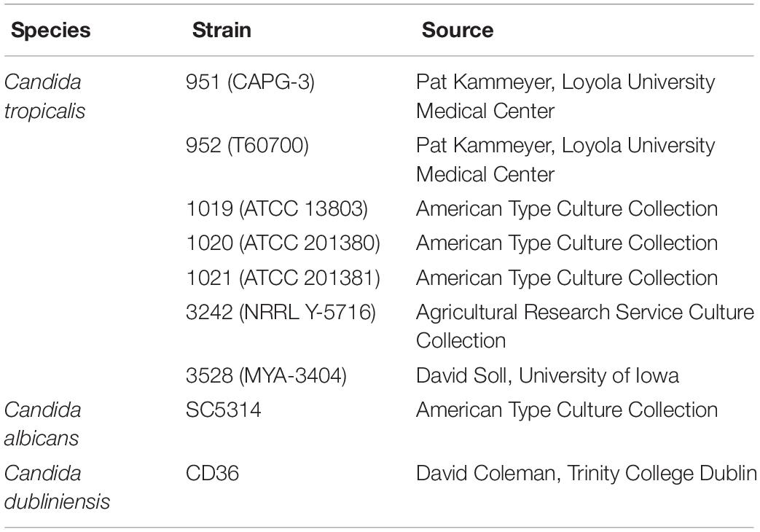Click American Type Culture Collection for SC5314
760x532 pixels.
(567, 410)
